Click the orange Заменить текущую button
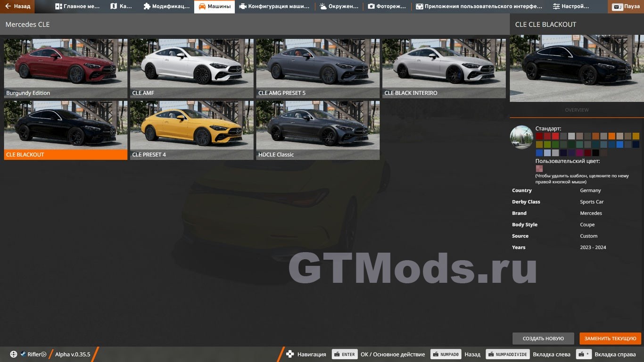Image resolution: width=644 pixels, height=362 pixels. (611, 338)
